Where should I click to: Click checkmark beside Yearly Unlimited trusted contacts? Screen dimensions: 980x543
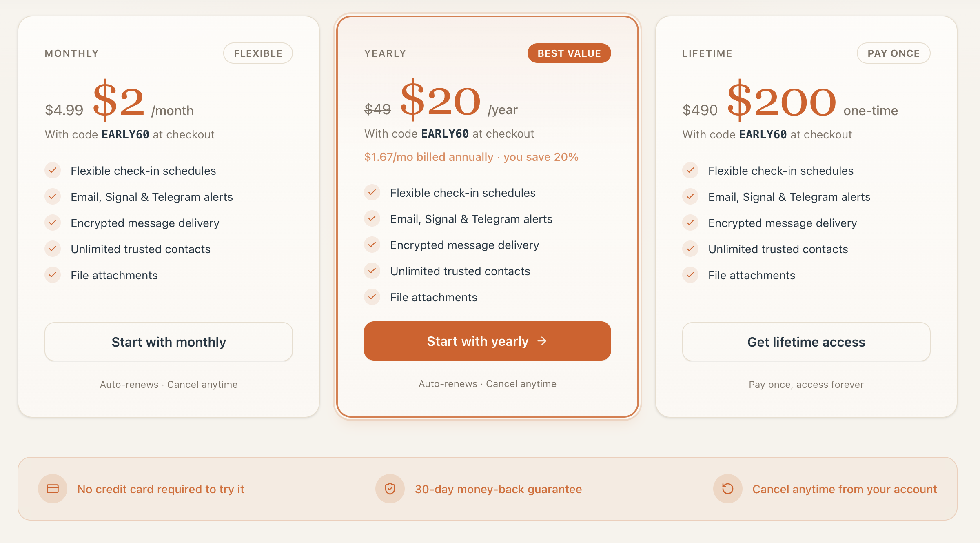click(x=372, y=271)
